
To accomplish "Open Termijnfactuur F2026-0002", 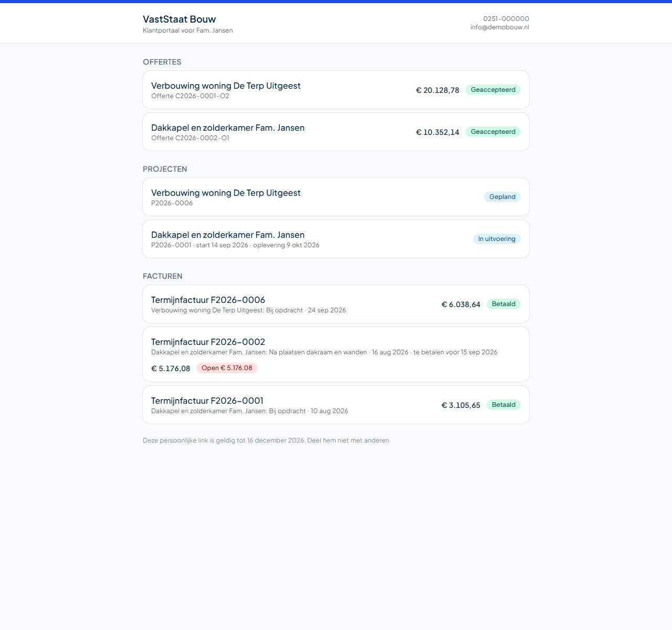I will [336, 354].
